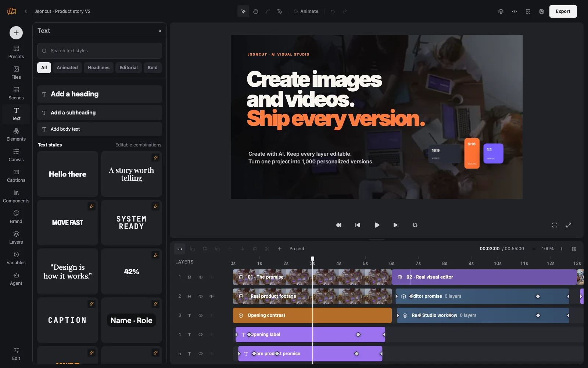Open the code view icon
588x368 pixels.
(x=514, y=11)
